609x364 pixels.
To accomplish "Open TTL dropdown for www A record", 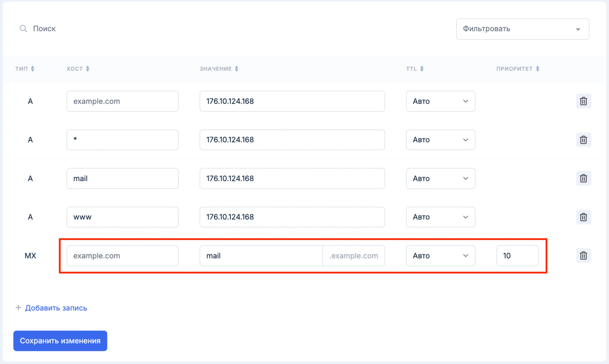I will tap(441, 217).
